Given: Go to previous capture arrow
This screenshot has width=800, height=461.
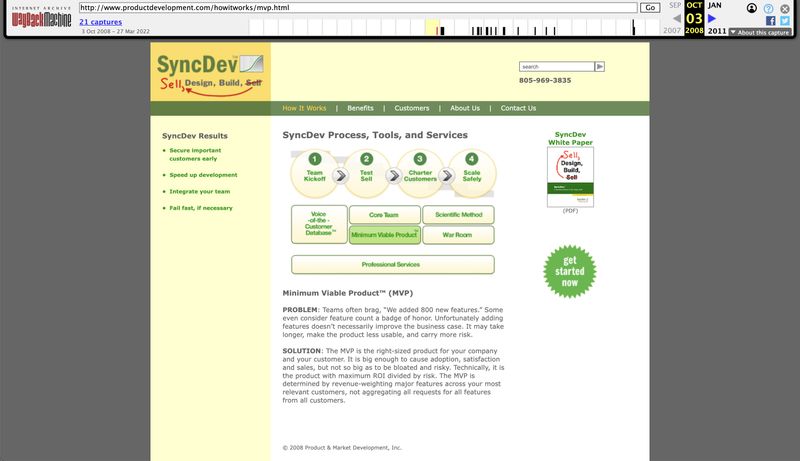Looking at the screenshot, I should point(677,18).
